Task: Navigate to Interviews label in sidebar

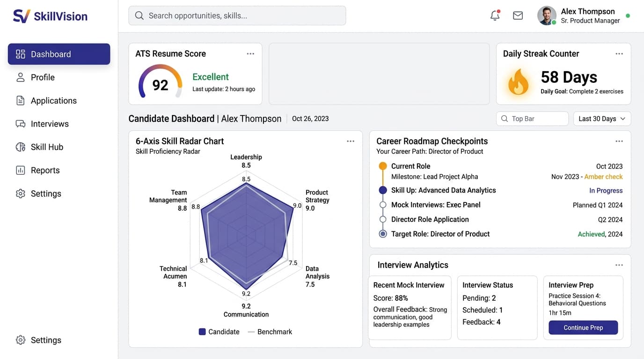Action: click(x=50, y=124)
